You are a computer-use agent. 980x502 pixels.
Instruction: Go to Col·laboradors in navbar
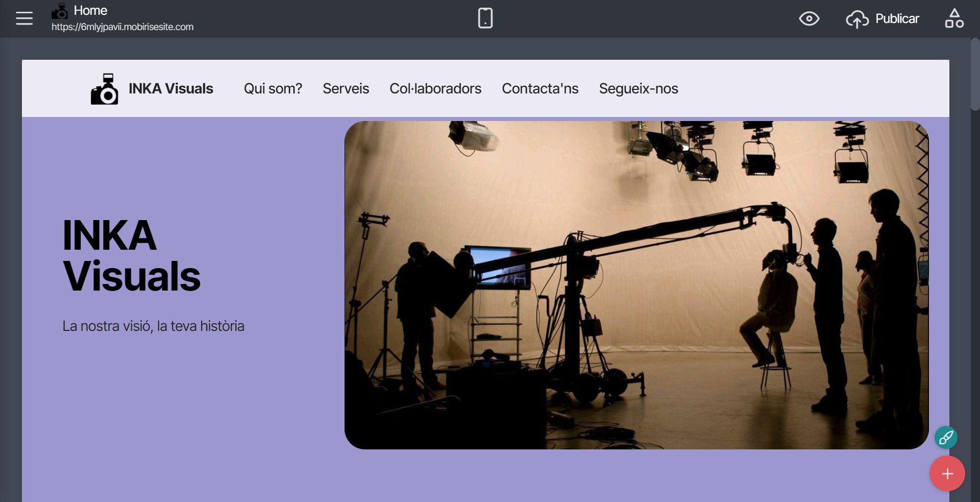pyautogui.click(x=435, y=89)
